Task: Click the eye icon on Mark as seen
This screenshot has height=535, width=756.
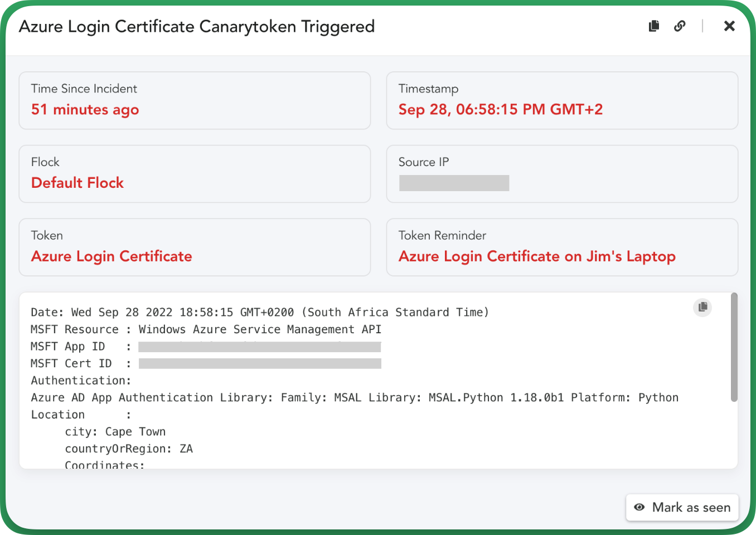Action: point(639,507)
